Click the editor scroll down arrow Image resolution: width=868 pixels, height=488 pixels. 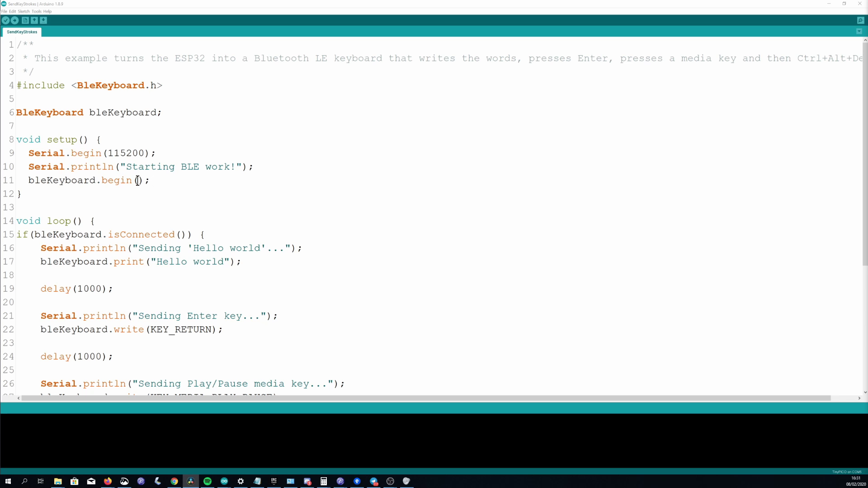click(865, 392)
